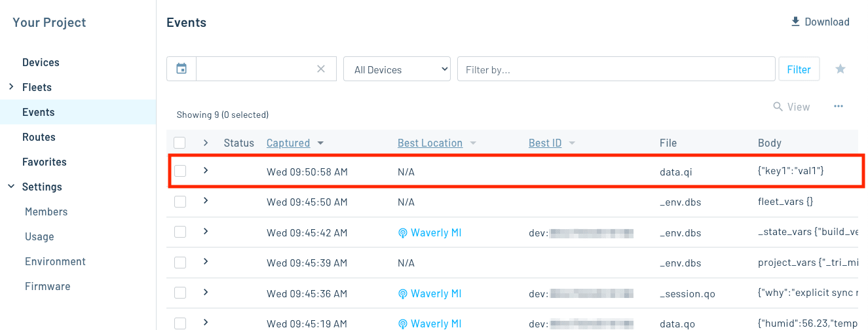
Task: Select Events in the sidebar
Action: [x=39, y=112]
